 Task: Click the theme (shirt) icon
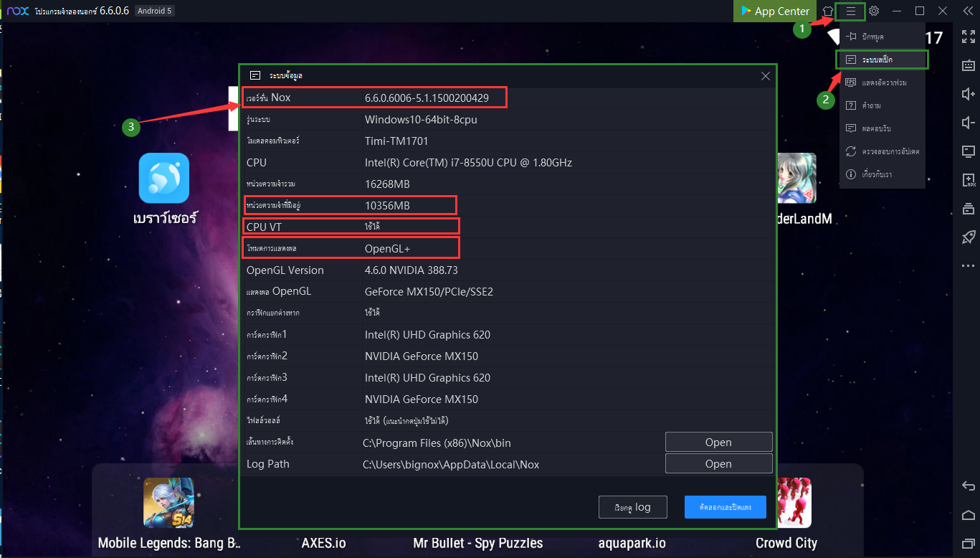point(828,11)
